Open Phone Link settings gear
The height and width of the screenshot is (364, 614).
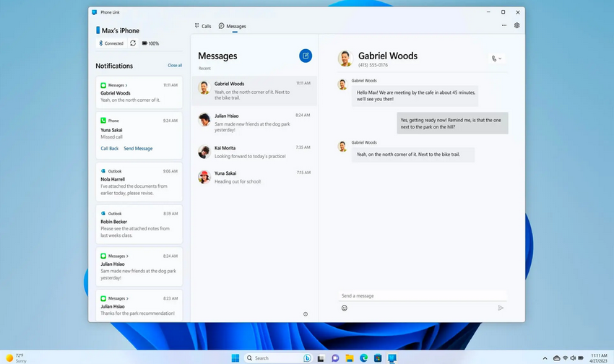click(517, 25)
